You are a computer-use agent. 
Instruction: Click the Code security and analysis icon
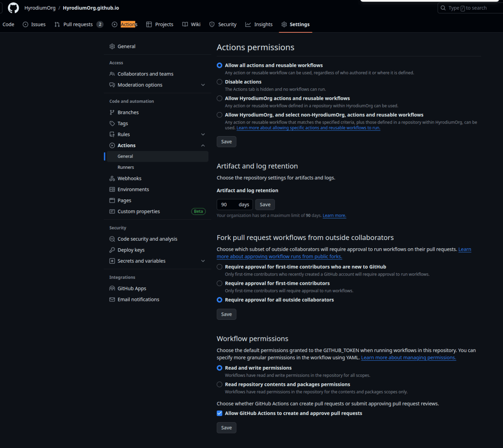click(112, 239)
